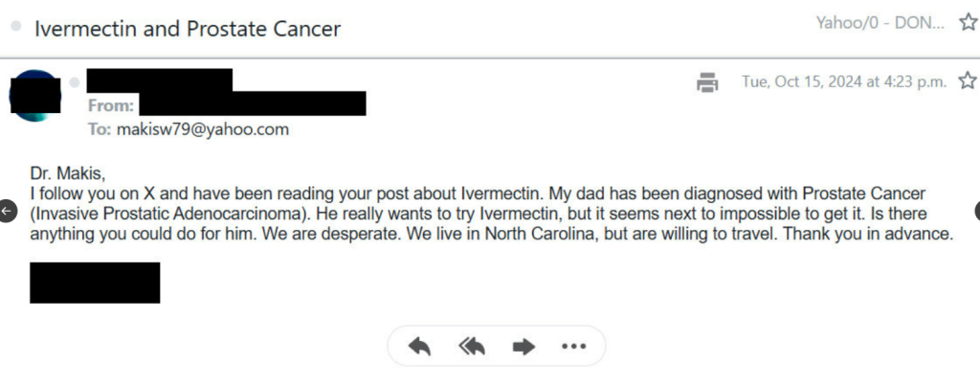Toggle the unread dot beside the subject
The image size is (980, 386).
pyautogui.click(x=15, y=27)
